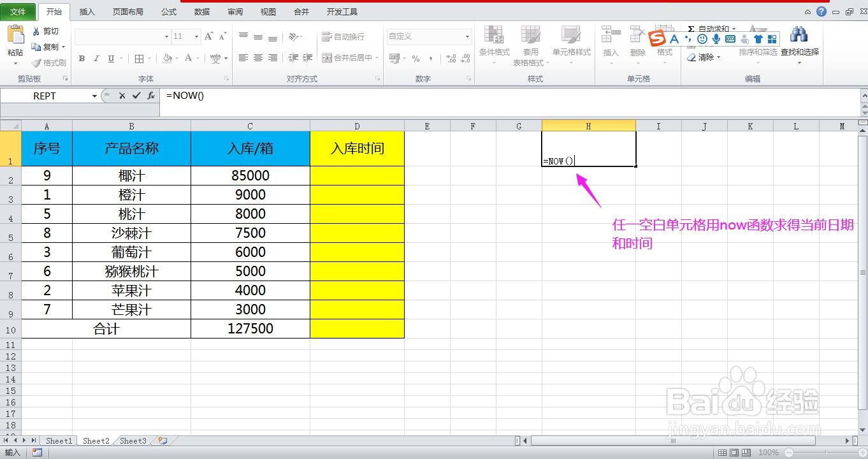
Task: Click the Wrap Text (自动换行) button
Action: pyautogui.click(x=344, y=37)
